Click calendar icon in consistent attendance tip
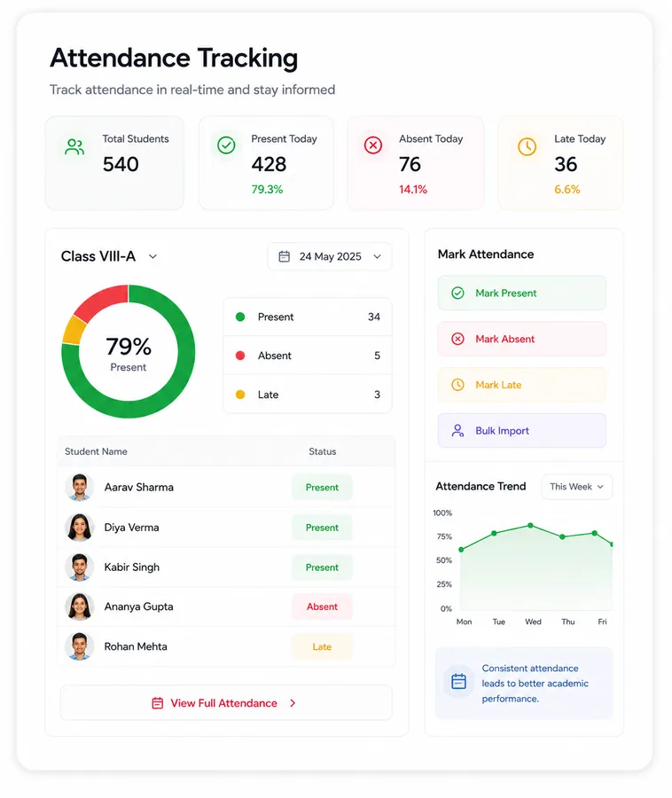Viewport: 672px width, 798px height. pos(459,681)
